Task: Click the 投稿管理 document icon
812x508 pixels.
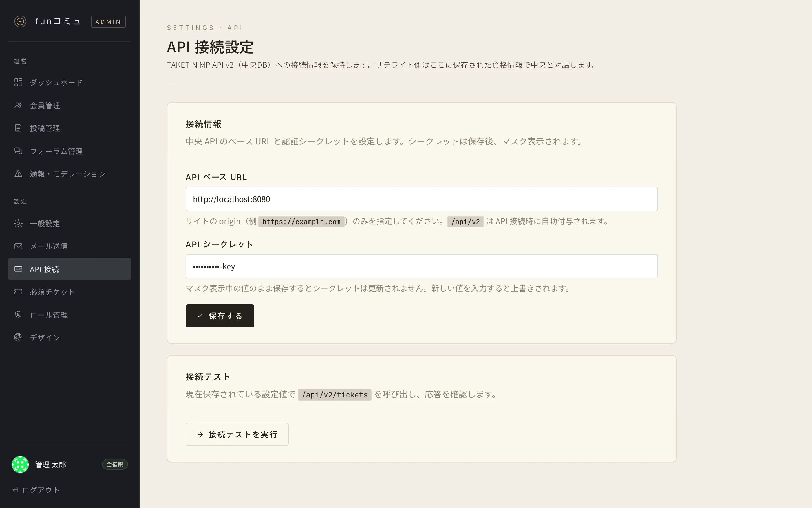Action: (x=18, y=128)
